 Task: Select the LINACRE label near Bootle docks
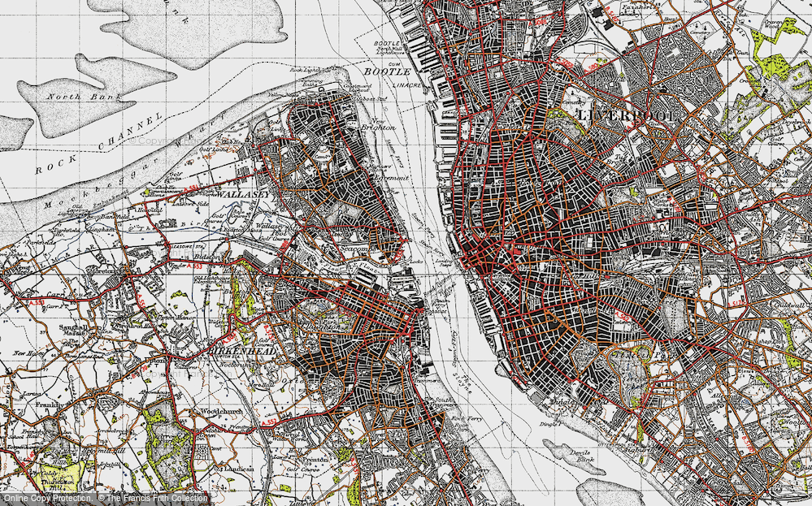pos(407,84)
